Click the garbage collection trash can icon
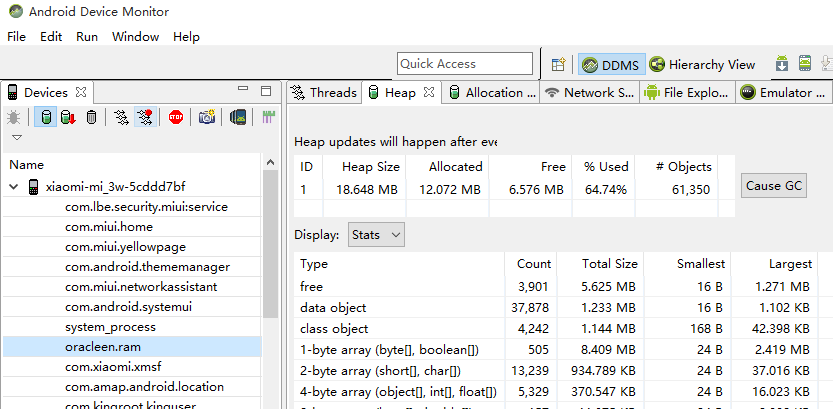 click(x=91, y=117)
